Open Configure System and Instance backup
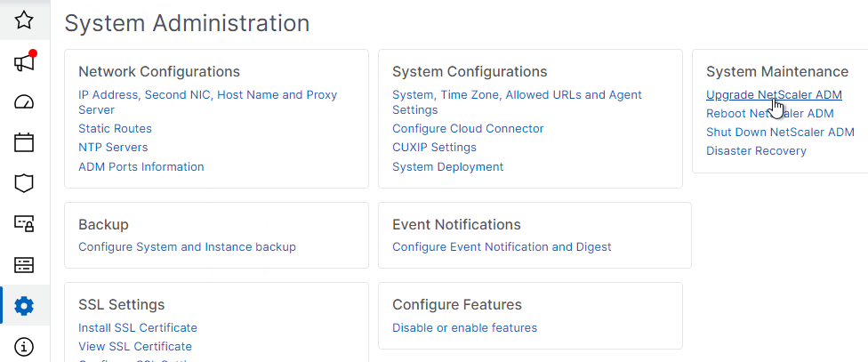Screen dimensions: 868x362 (x=187, y=247)
